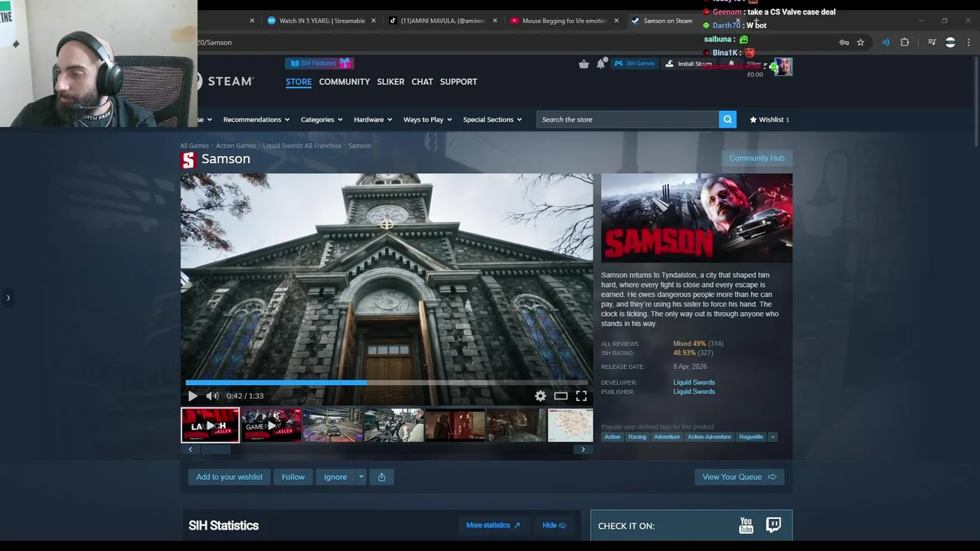Check Samson on YouTube

pyautogui.click(x=746, y=525)
